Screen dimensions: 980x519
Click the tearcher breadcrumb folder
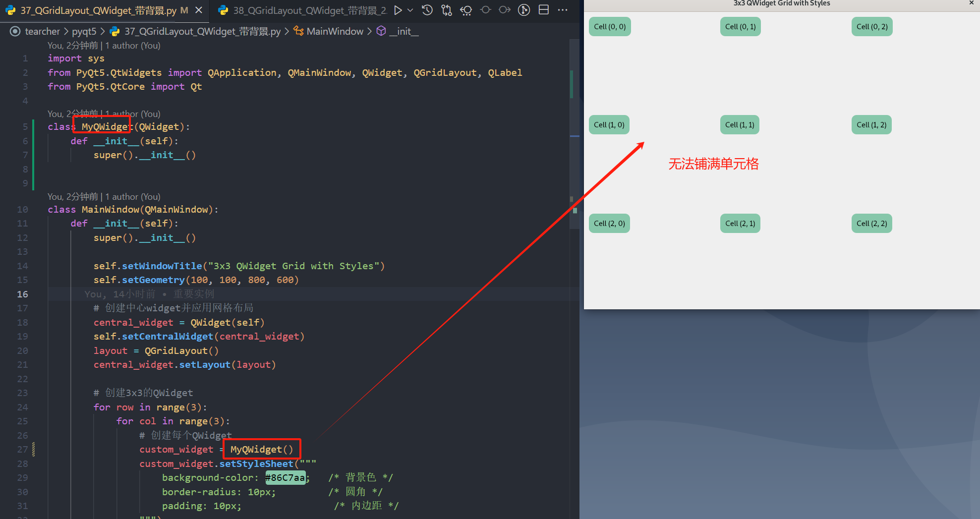(x=42, y=31)
